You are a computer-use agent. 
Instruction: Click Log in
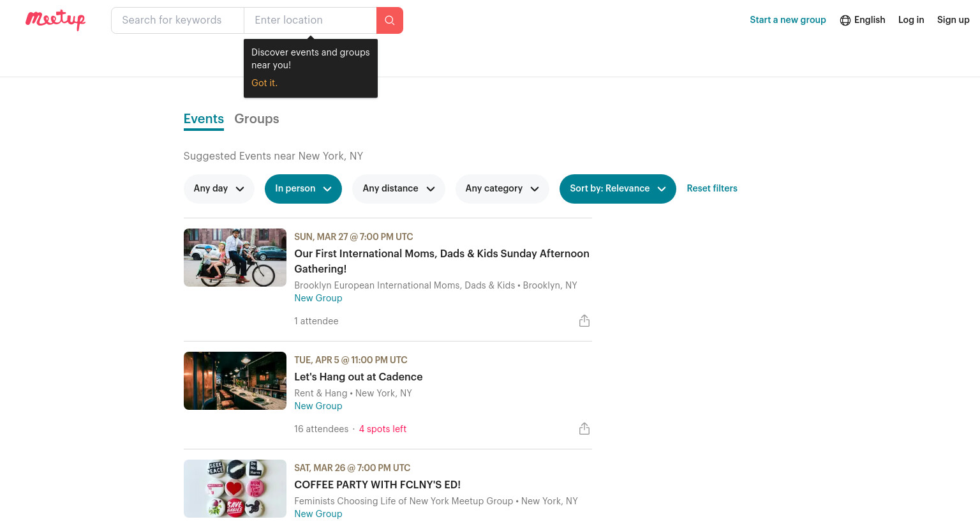coord(911,20)
